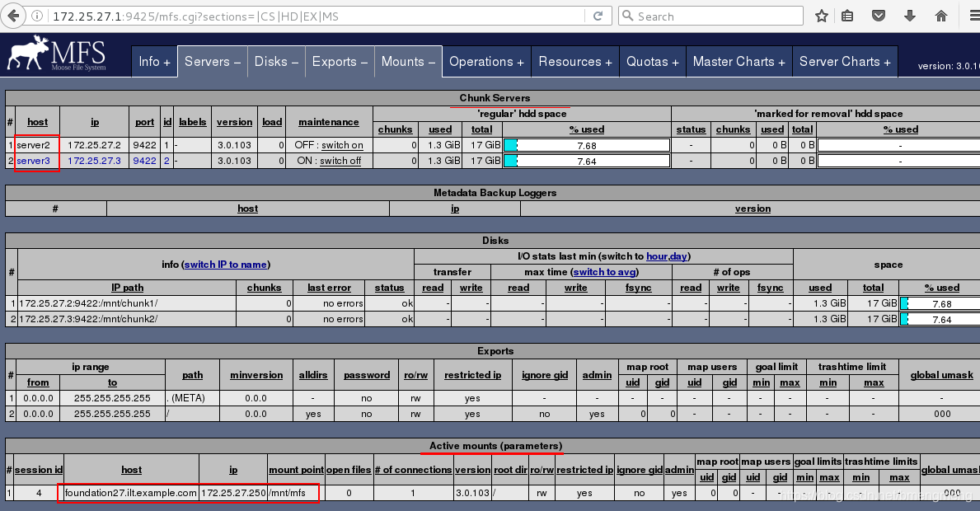
Task: Sort disks by last error header
Action: click(330, 288)
